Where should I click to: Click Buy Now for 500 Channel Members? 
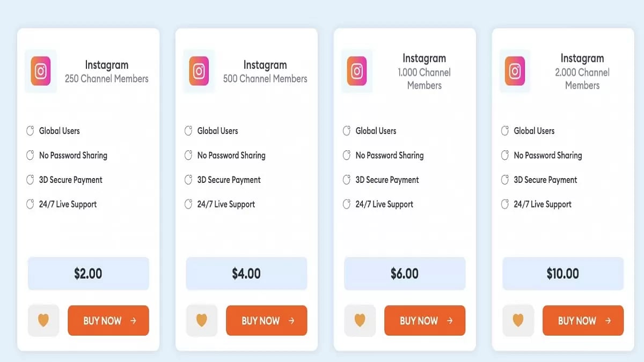(266, 320)
